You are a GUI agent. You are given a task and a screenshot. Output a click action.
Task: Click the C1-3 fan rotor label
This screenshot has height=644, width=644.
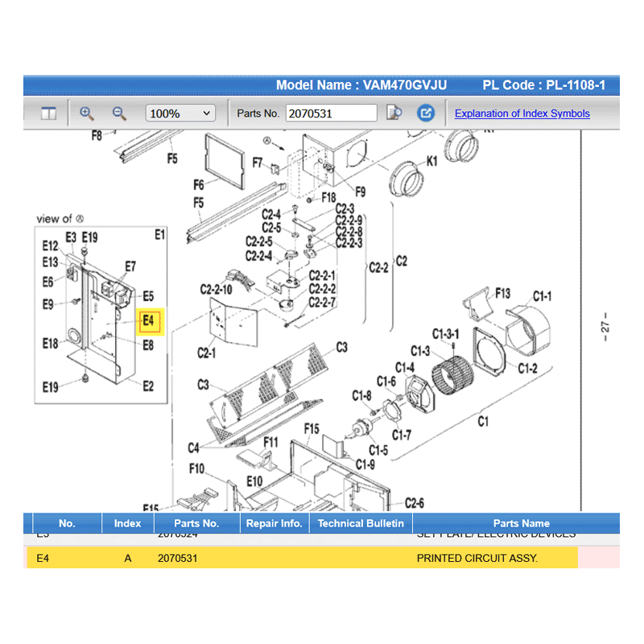point(422,351)
